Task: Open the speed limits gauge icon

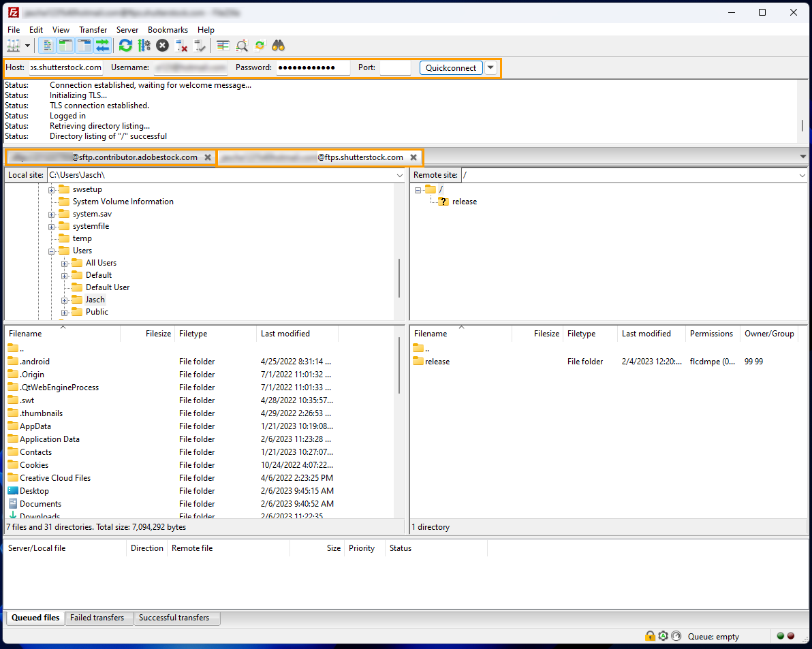Action: (x=676, y=636)
